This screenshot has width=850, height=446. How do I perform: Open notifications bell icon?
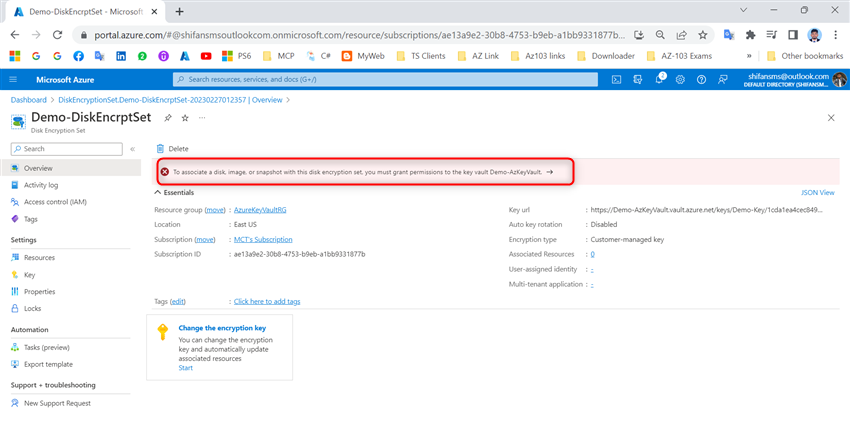[x=659, y=79]
